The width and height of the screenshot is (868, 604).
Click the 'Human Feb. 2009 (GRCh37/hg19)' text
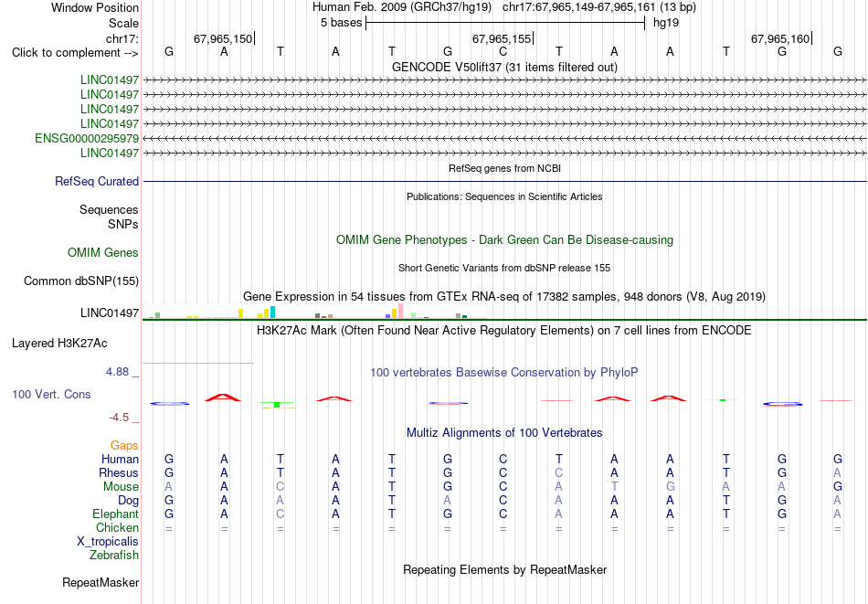point(402,7)
